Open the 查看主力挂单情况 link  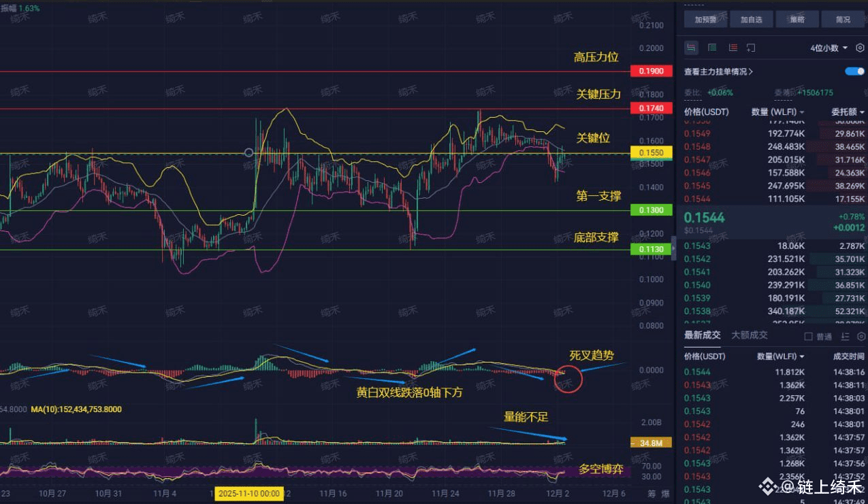[x=719, y=71]
